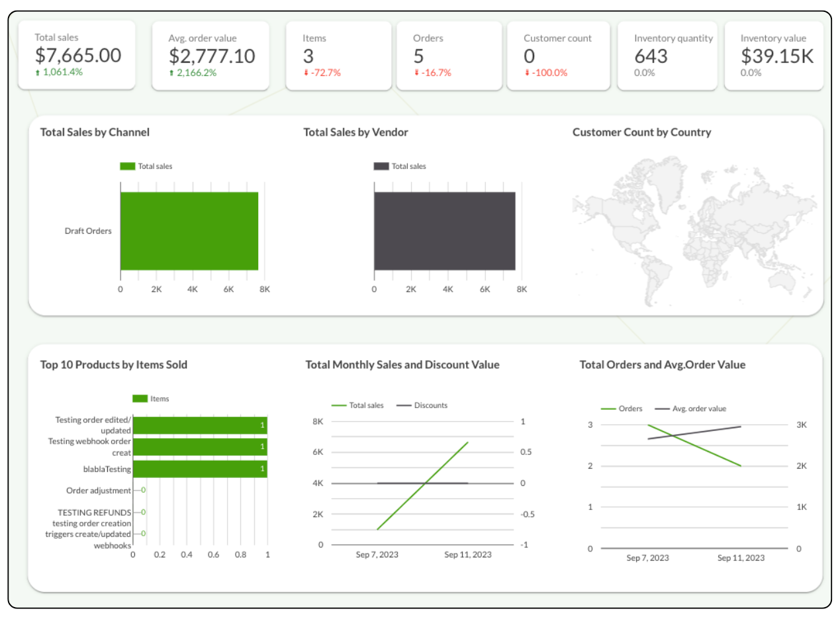840x617 pixels.
Task: Click the green Total sales legend swatch in the Channel chart
Action: tap(127, 166)
